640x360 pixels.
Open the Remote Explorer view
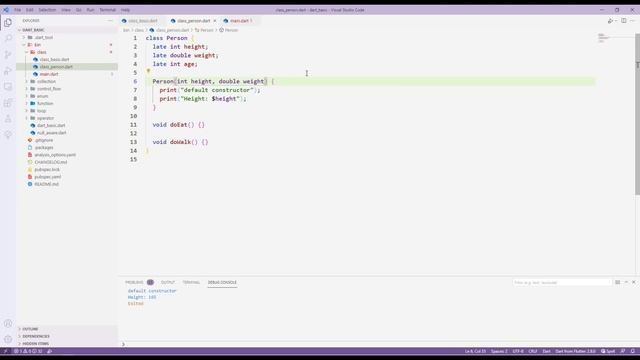click(x=8, y=87)
